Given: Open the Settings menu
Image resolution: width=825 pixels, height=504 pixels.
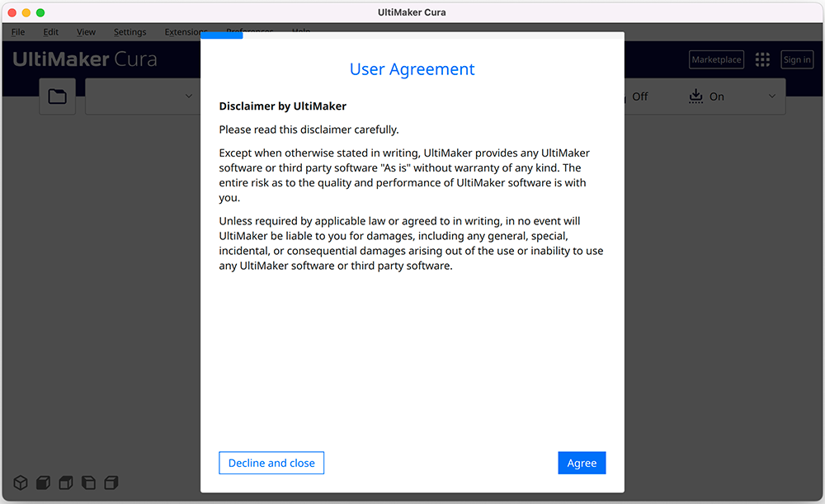Looking at the screenshot, I should tap(130, 32).
